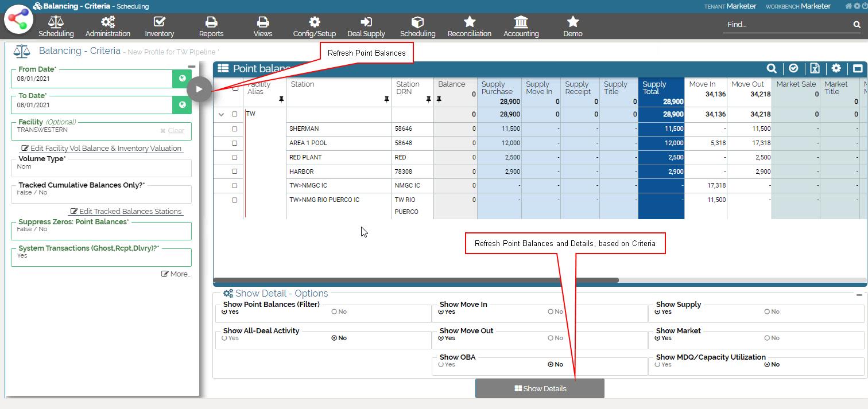Click the To Date calendar icon
This screenshot has width=868, height=409.
pyautogui.click(x=182, y=105)
